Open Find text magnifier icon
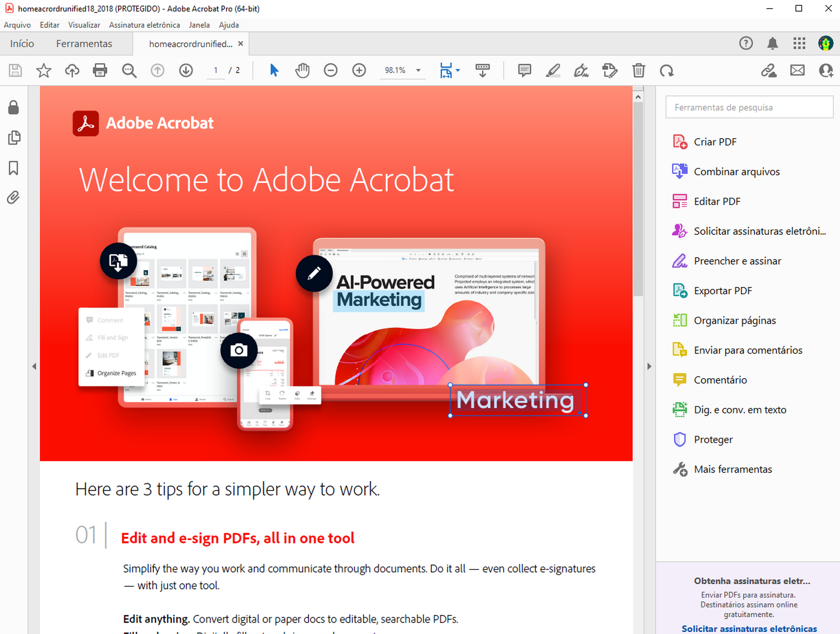 [x=129, y=71]
